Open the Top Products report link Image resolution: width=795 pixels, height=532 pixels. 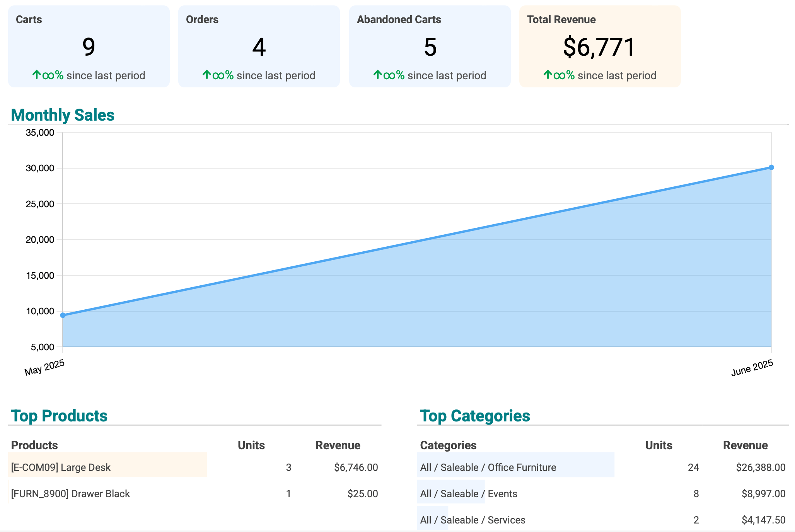point(60,416)
